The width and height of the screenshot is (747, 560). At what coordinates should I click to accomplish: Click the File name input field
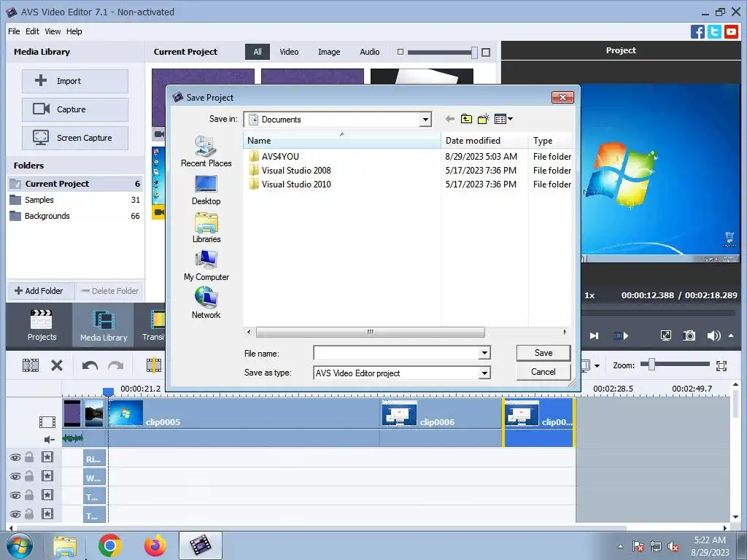[x=396, y=353]
